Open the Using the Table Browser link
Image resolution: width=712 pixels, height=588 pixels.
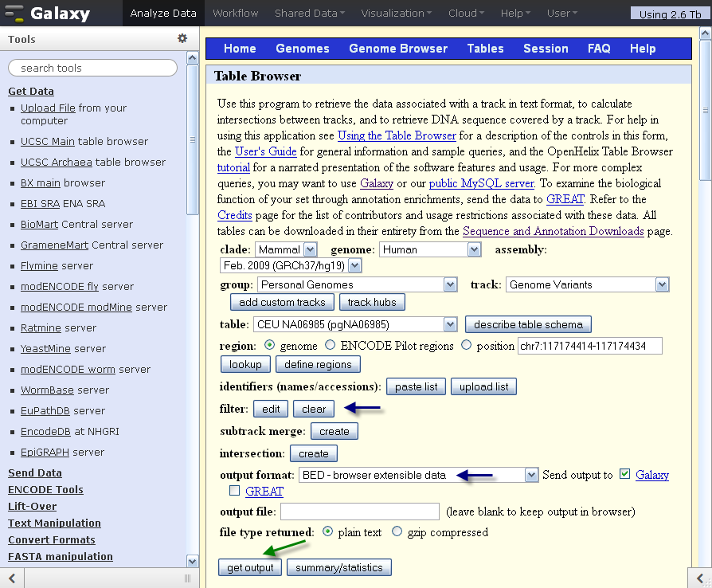coord(397,135)
